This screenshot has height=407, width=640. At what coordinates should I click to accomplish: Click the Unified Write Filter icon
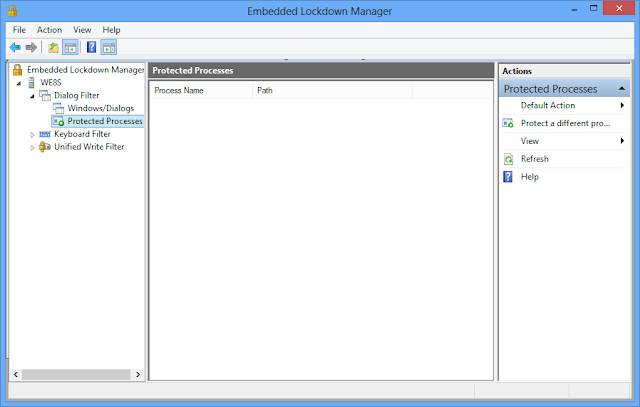tap(44, 147)
